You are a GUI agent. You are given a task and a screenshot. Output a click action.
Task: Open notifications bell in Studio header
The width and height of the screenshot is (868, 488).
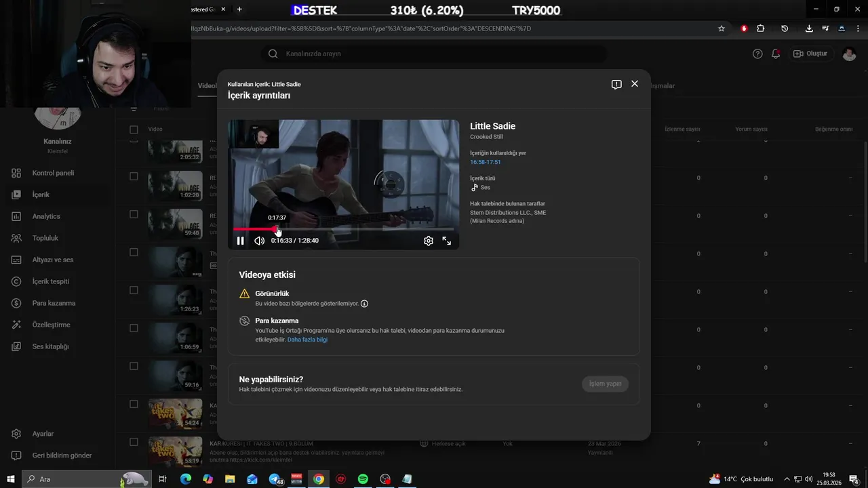click(x=776, y=54)
